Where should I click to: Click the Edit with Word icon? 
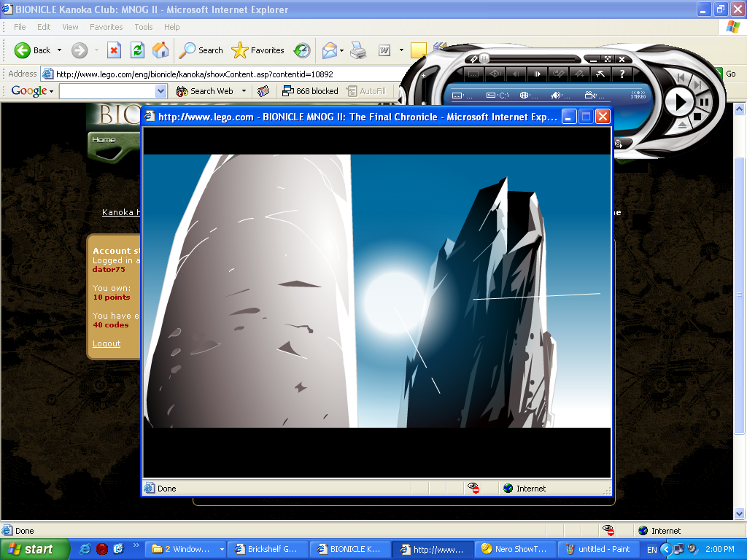click(384, 50)
